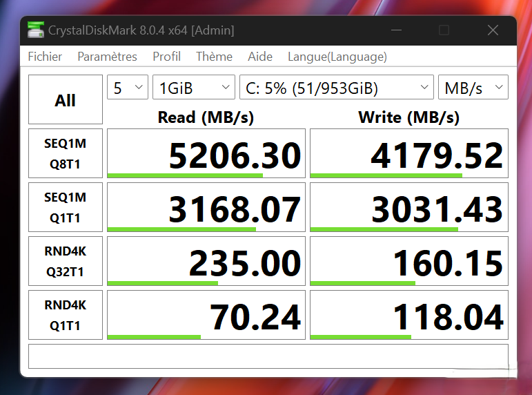The image size is (532, 395).
Task: Start the SEQ1M Q8T1 test
Action: 65,153
